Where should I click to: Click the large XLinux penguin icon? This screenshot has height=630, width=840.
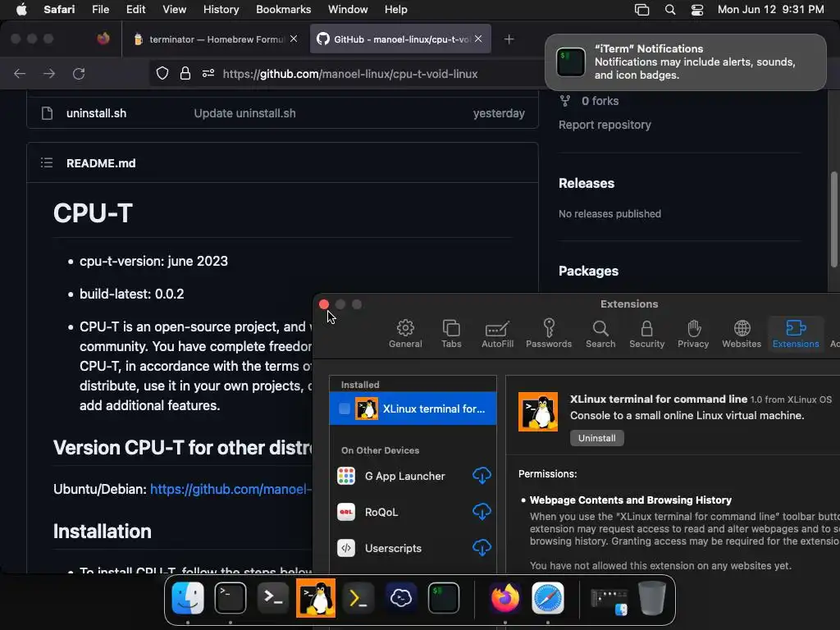coord(538,412)
